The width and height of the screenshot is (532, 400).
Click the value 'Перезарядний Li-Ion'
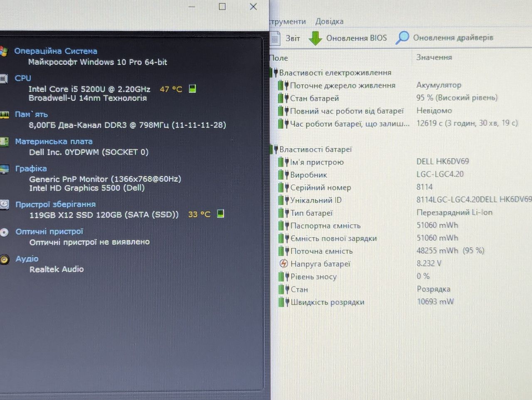pyautogui.click(x=454, y=212)
